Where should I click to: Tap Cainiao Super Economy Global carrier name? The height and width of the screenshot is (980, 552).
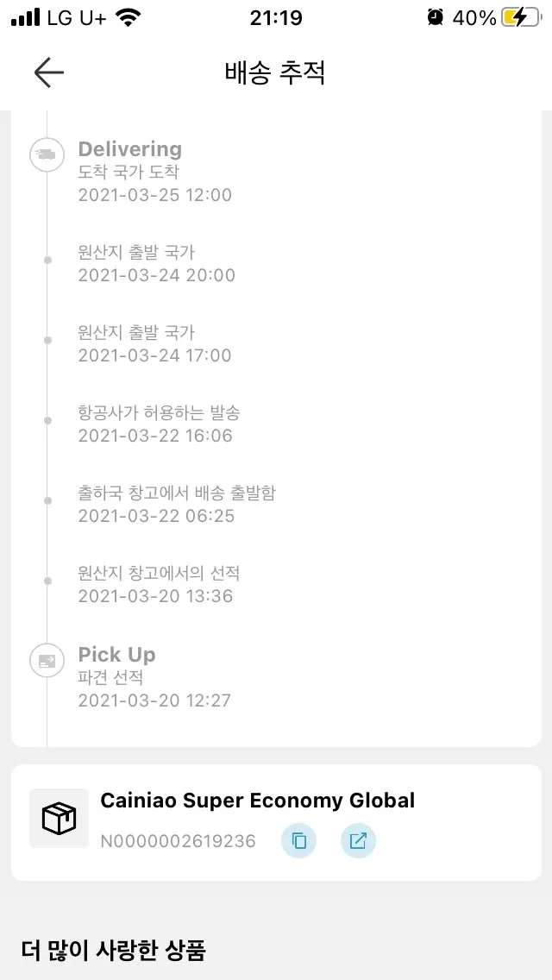(258, 801)
